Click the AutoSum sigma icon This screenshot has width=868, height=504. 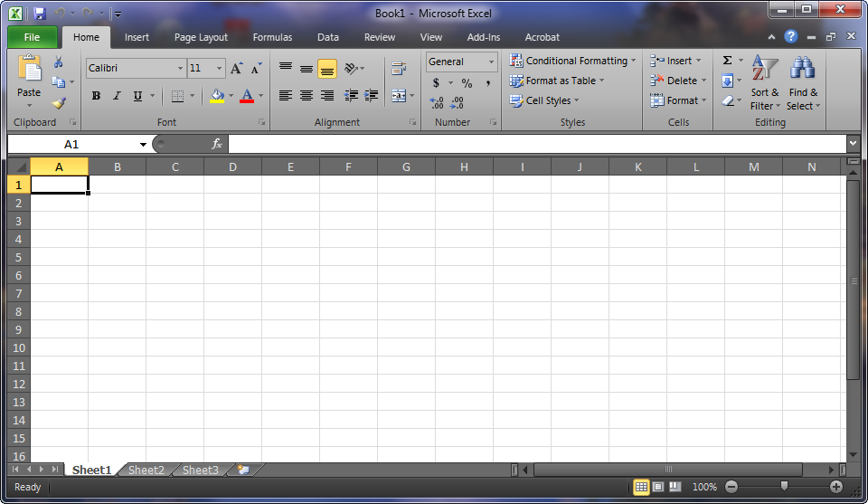point(727,61)
